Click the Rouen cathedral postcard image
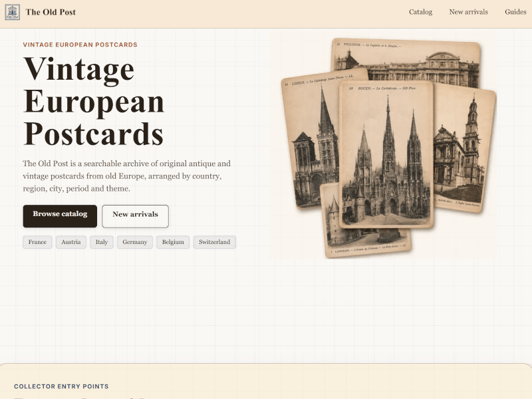 point(386,154)
